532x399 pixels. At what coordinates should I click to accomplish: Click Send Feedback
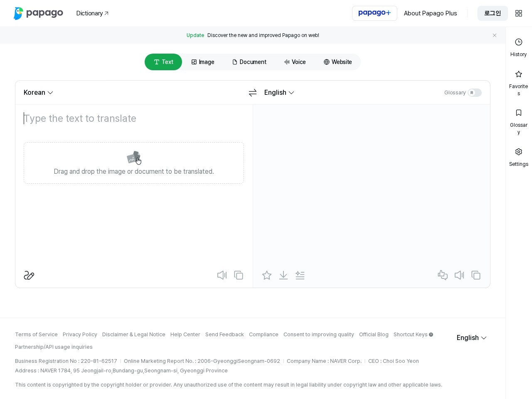[x=224, y=335]
